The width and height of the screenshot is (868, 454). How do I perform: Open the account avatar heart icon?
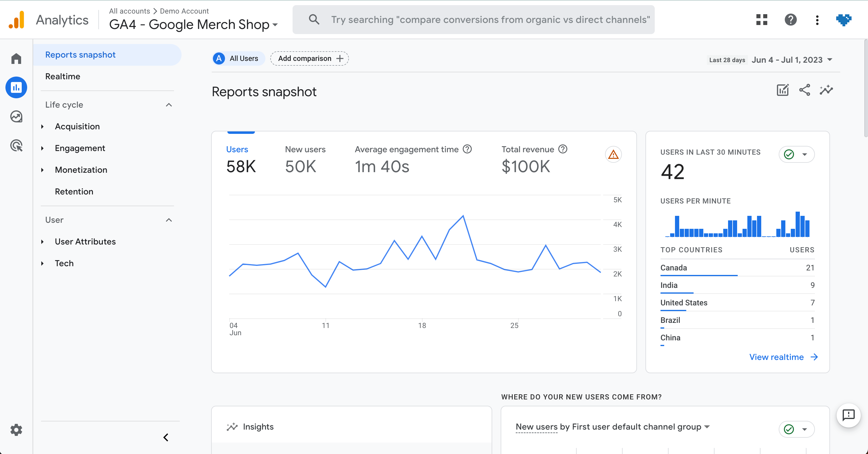[x=844, y=20]
